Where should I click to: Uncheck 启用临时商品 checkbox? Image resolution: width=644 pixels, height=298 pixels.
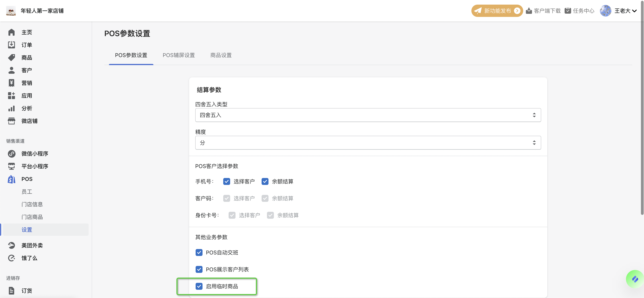[199, 286]
